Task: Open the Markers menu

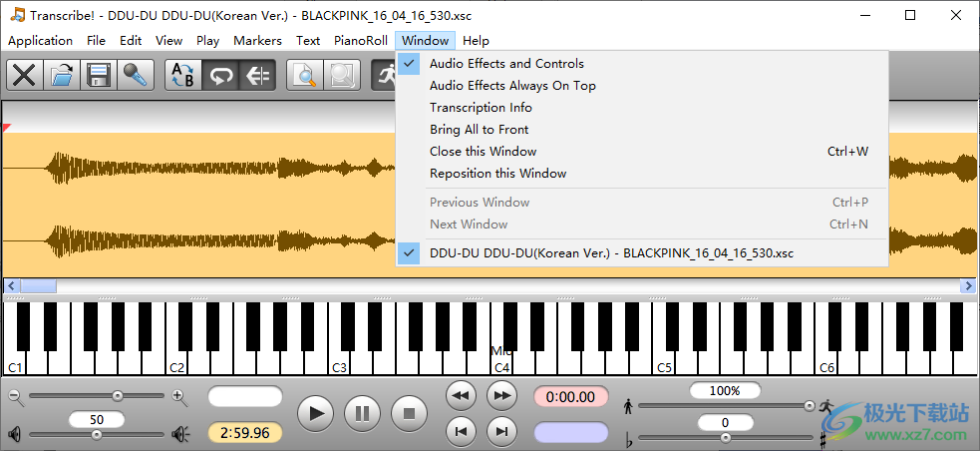Action: pyautogui.click(x=258, y=41)
